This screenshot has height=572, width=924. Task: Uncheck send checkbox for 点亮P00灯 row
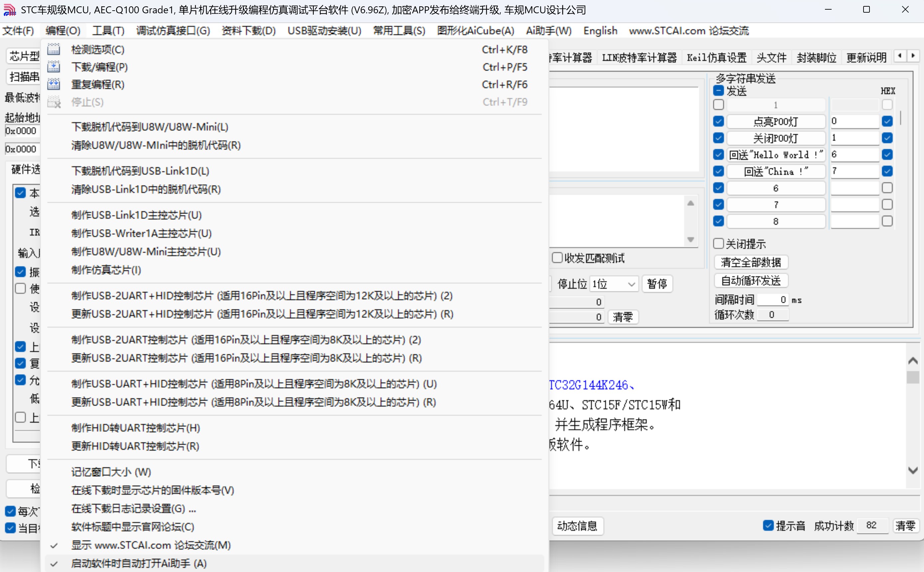718,121
